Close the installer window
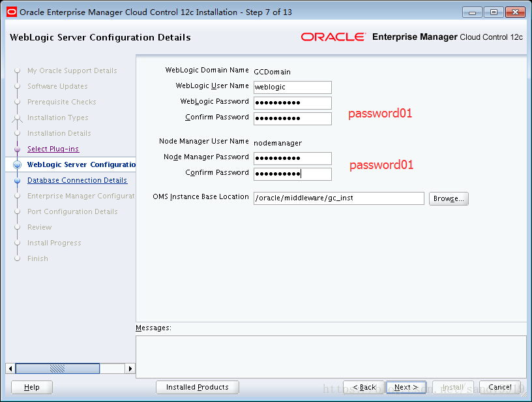 [x=515, y=12]
